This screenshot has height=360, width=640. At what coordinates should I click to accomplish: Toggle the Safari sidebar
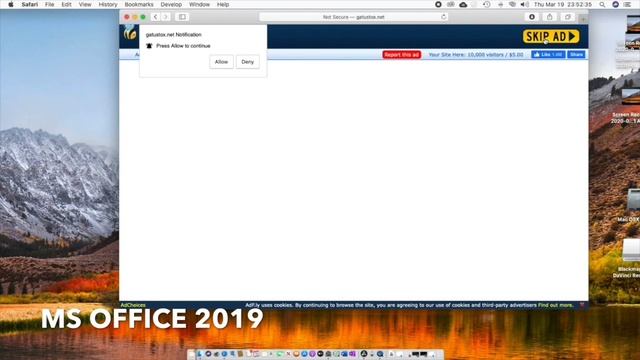click(x=182, y=17)
